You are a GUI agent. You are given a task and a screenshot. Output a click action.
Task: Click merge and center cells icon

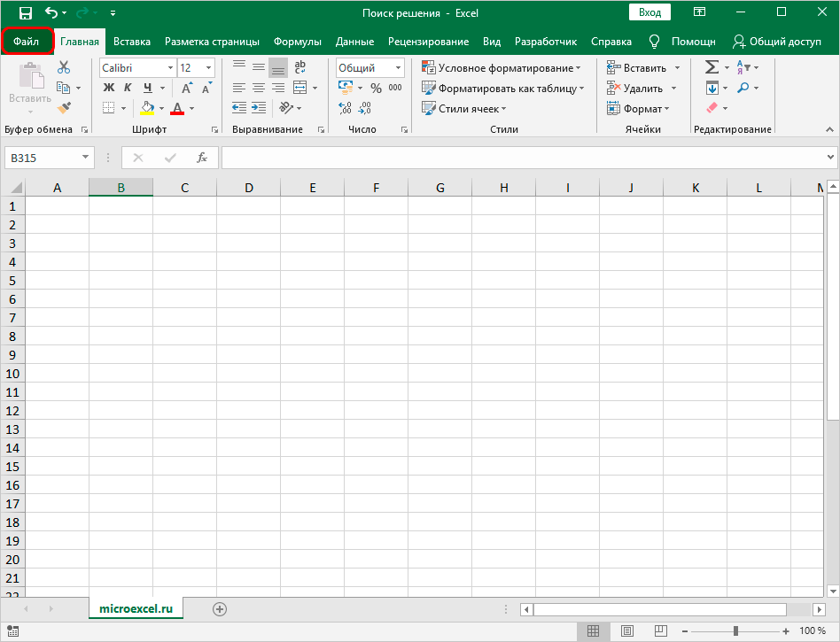(300, 88)
